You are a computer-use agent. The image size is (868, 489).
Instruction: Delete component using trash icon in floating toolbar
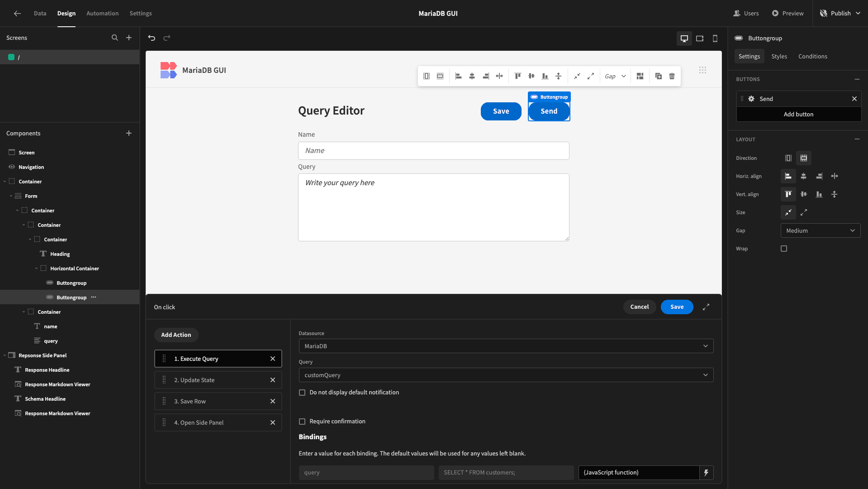[x=672, y=76]
